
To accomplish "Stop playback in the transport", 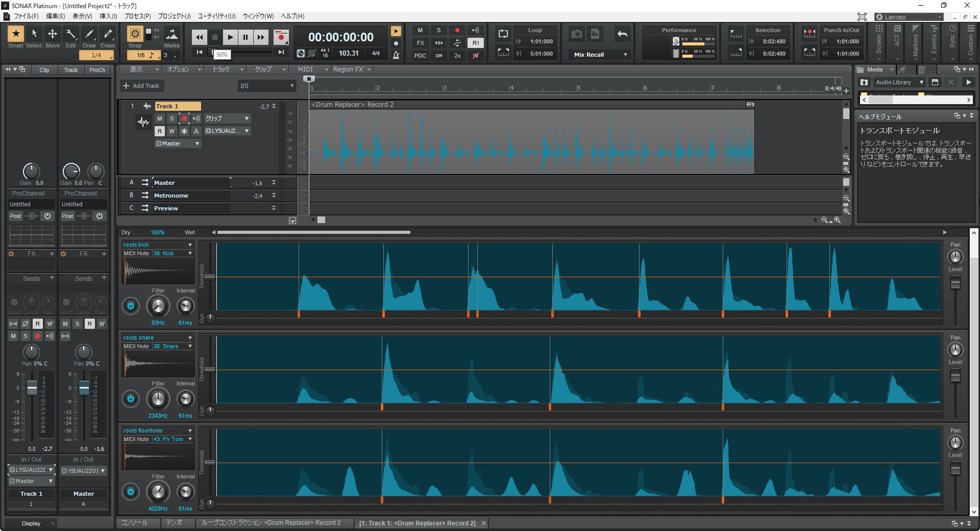I will point(215,37).
